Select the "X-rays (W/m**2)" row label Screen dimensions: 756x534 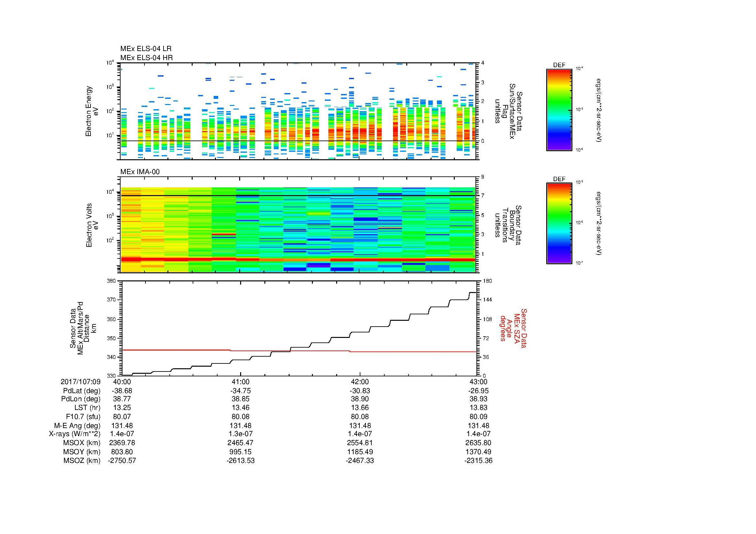(x=75, y=434)
